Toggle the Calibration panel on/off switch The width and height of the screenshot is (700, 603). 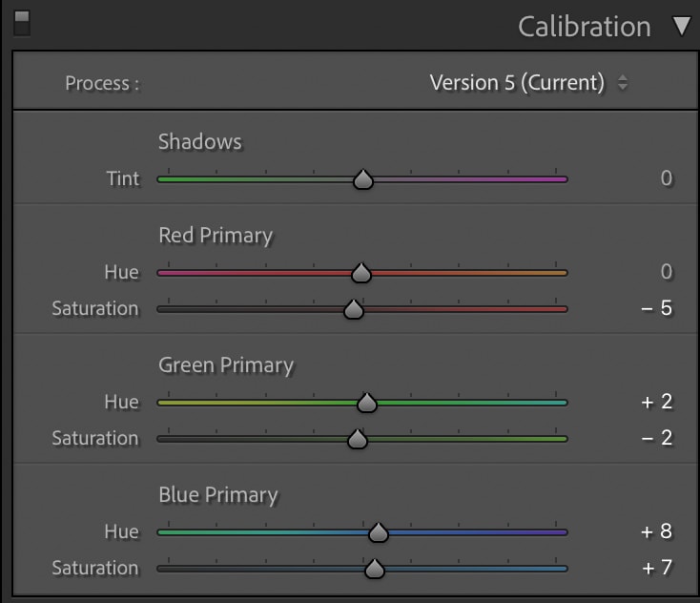click(22, 23)
